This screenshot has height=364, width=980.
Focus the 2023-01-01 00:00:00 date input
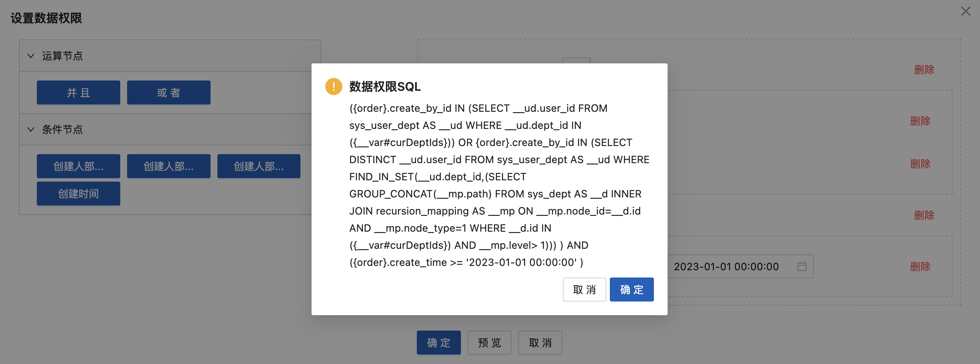[x=728, y=266]
